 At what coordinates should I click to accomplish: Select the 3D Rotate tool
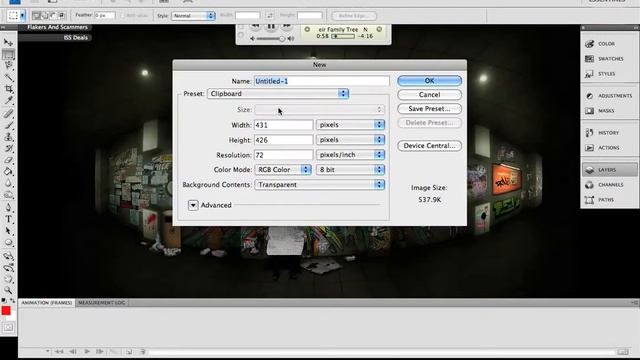point(8,256)
